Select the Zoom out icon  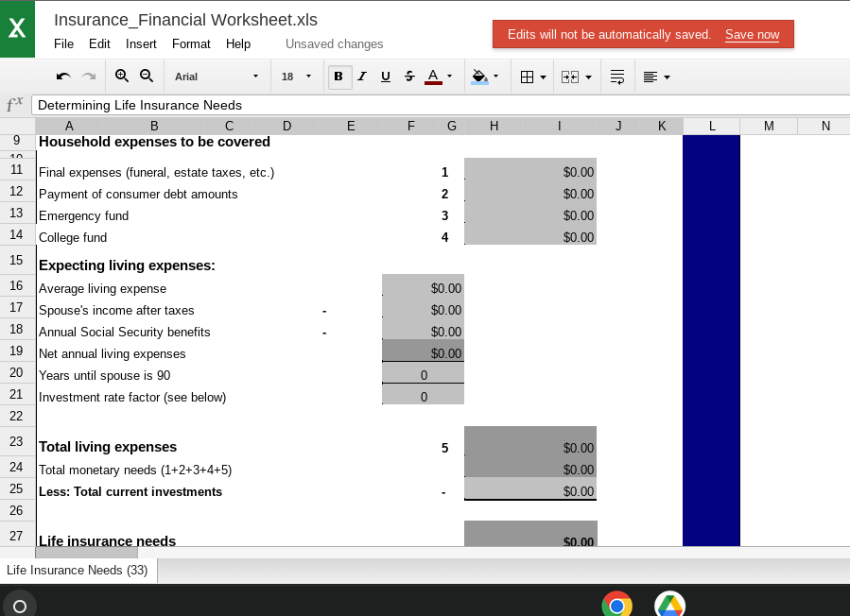click(x=146, y=77)
